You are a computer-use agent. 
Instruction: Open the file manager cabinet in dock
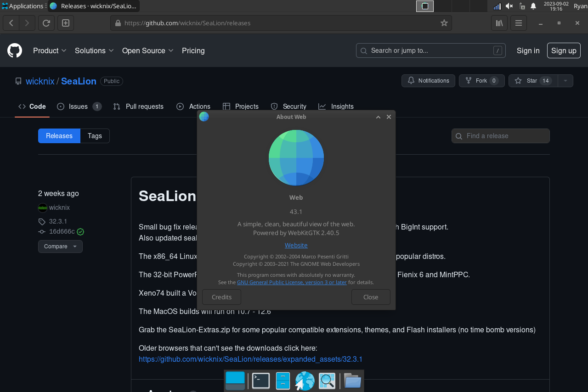(x=283, y=381)
